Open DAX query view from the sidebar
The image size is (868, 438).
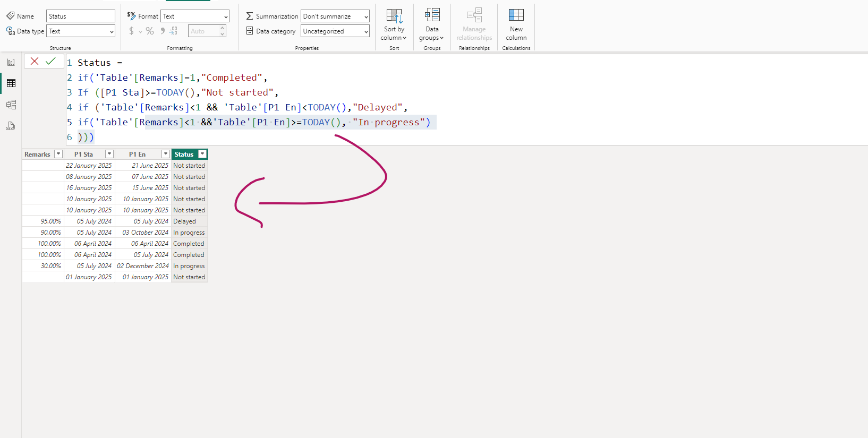(x=11, y=126)
